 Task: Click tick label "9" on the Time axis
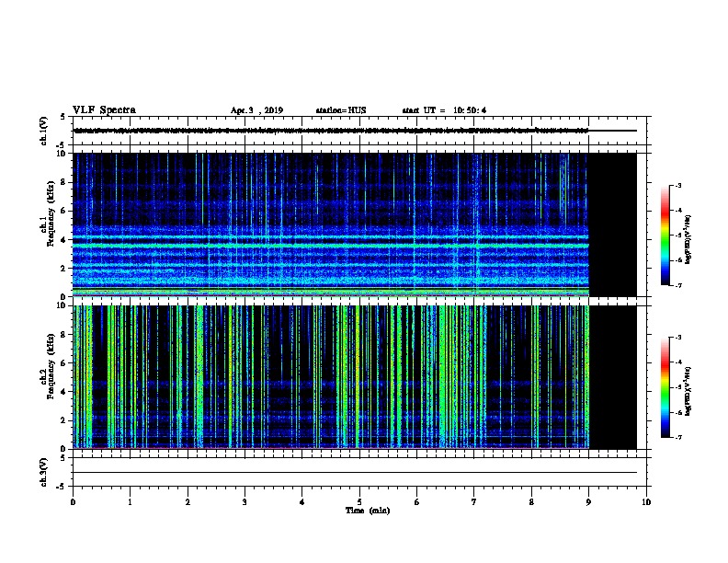coord(588,502)
